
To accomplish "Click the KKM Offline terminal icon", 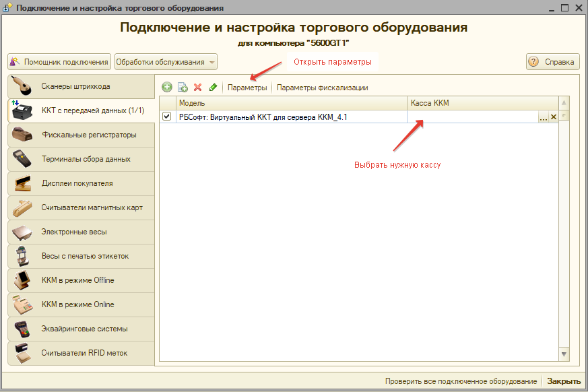I will pyautogui.click(x=22, y=280).
